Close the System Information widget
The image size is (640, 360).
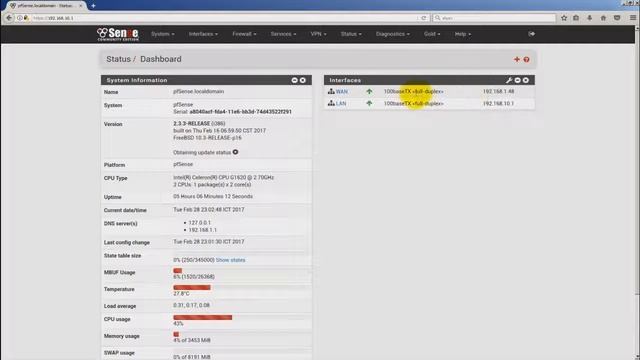click(303, 80)
